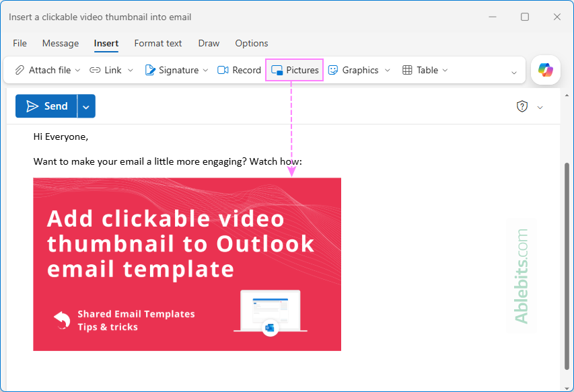Click the 'Want to make your email' sentence
Viewport: 574px width, 392px height.
tap(168, 161)
